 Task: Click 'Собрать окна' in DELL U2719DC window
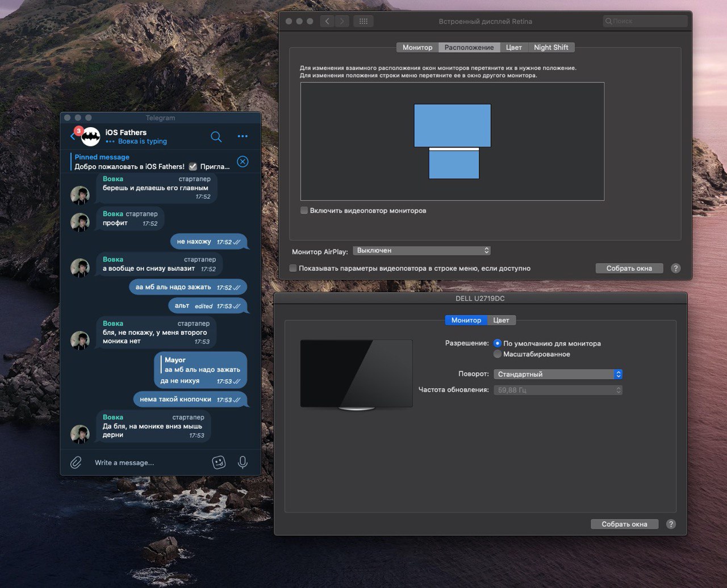point(624,524)
